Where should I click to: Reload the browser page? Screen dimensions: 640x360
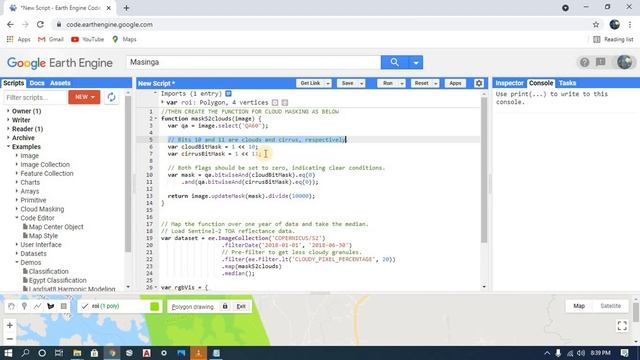(40, 24)
